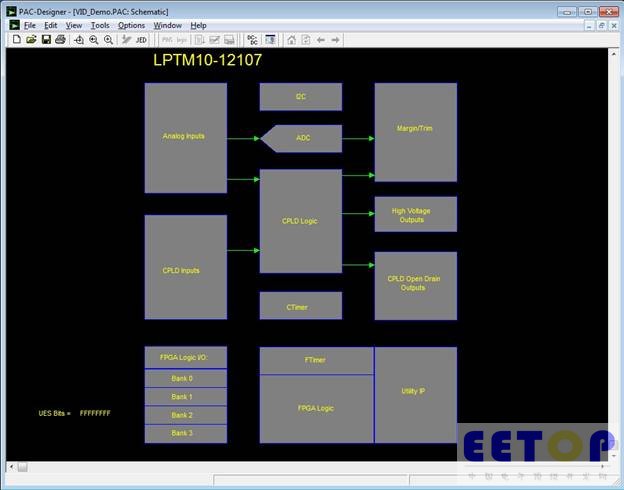Click the zoom-to-fit magnifier icon
Image resolution: width=624 pixels, height=490 pixels.
(x=79, y=40)
